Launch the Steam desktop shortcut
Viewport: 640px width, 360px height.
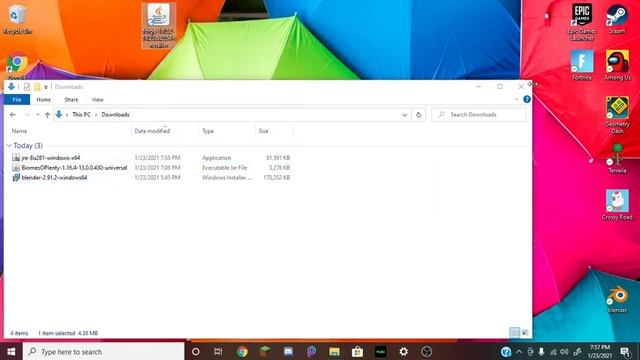(x=617, y=19)
